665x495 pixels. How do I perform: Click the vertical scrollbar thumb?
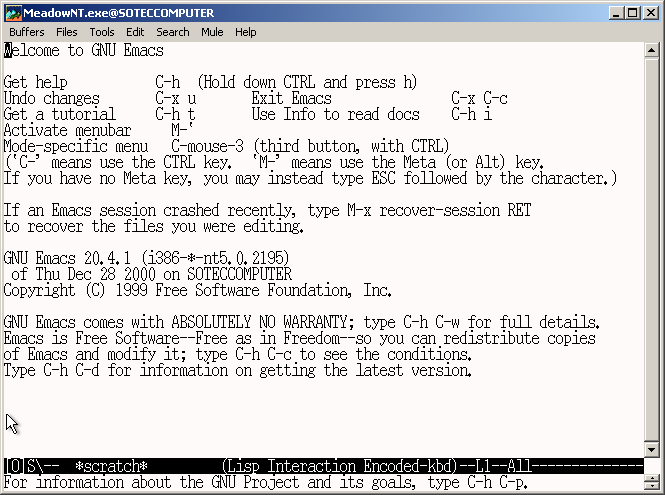pyautogui.click(x=651, y=249)
